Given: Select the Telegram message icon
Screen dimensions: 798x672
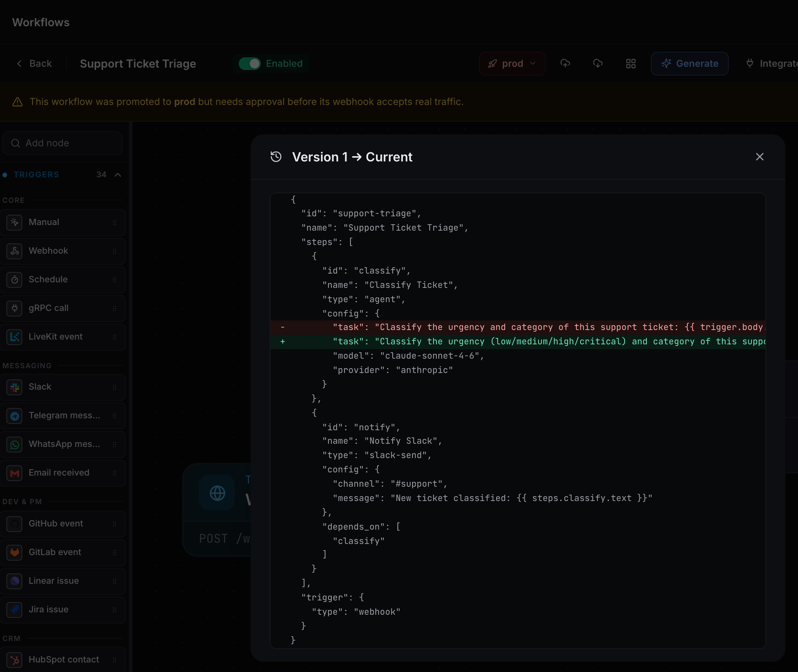Looking at the screenshot, I should tap(14, 416).
